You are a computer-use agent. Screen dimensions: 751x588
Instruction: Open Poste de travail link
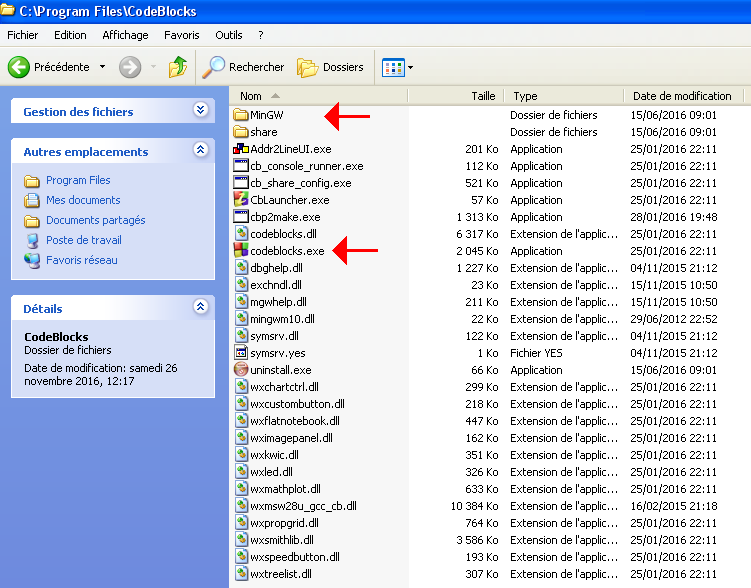84,240
